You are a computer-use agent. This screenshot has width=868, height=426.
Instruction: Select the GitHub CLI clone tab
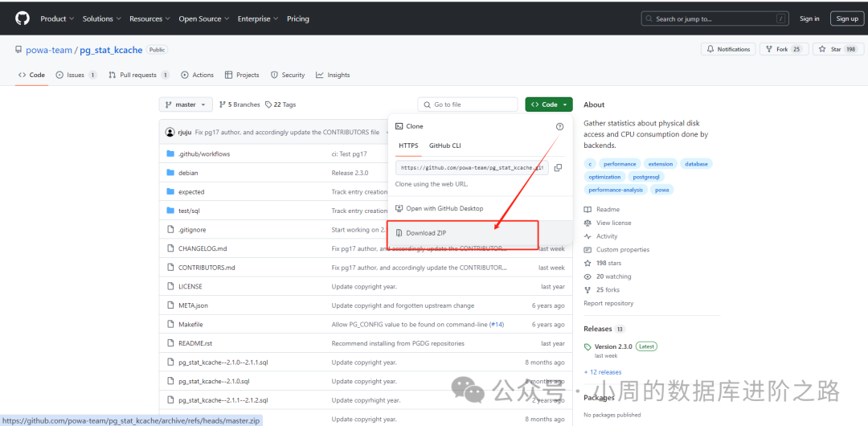(x=445, y=145)
